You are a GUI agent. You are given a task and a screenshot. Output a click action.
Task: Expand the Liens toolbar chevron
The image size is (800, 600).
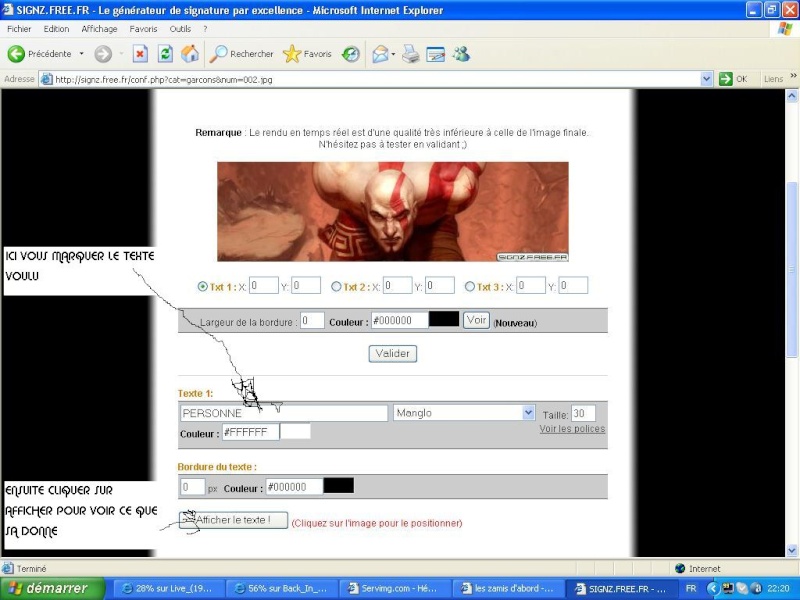793,76
